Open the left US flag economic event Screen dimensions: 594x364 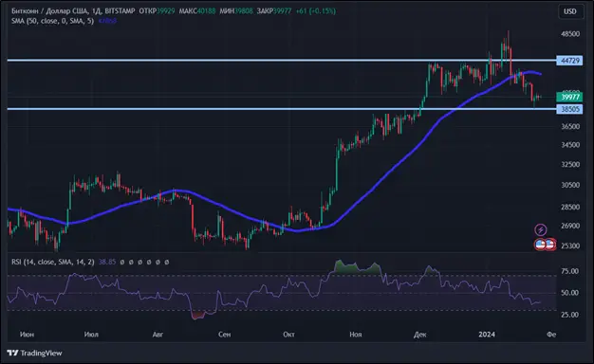541,245
